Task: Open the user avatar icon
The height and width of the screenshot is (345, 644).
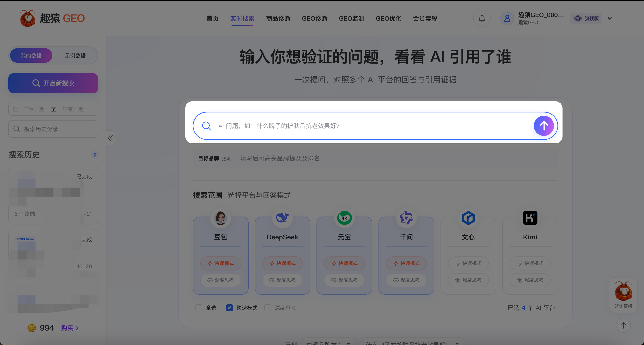Action: 507,18
